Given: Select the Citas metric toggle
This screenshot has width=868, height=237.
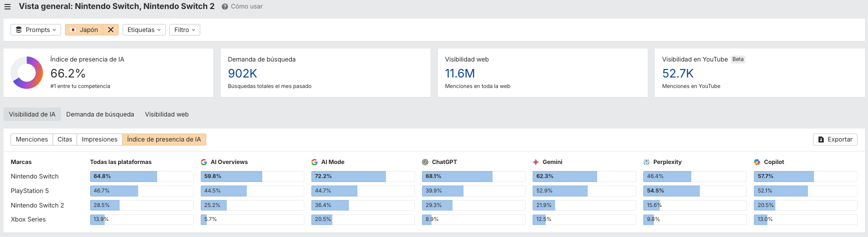Looking at the screenshot, I should [x=65, y=139].
